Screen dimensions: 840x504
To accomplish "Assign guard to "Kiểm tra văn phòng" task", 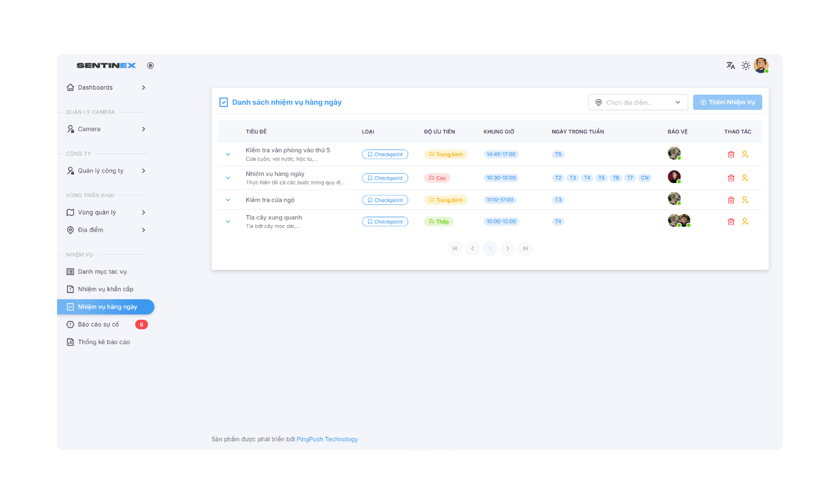I will point(745,155).
